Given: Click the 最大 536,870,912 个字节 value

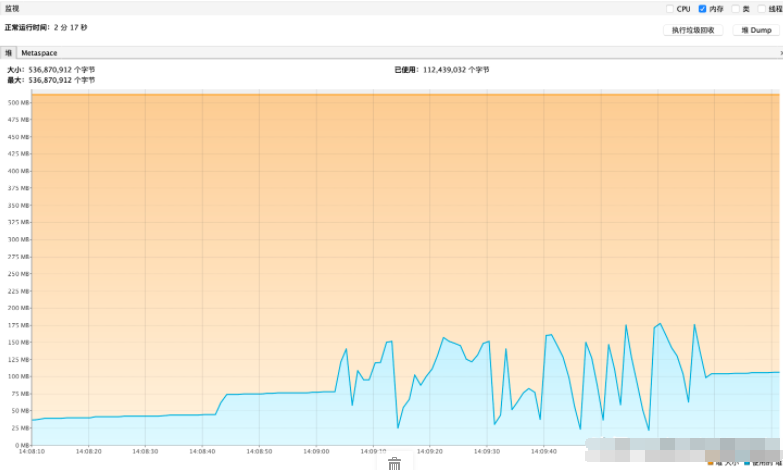Looking at the screenshot, I should [x=61, y=80].
